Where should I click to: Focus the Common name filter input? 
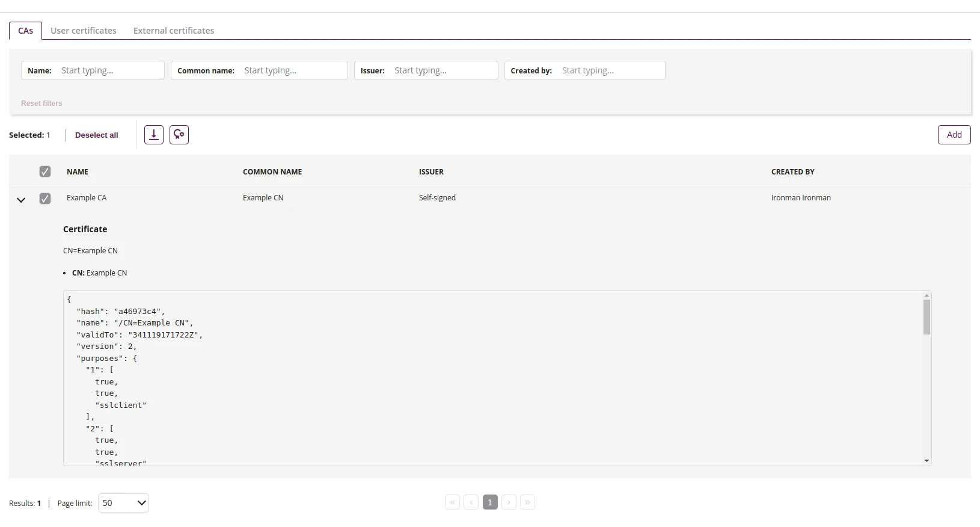click(x=259, y=70)
